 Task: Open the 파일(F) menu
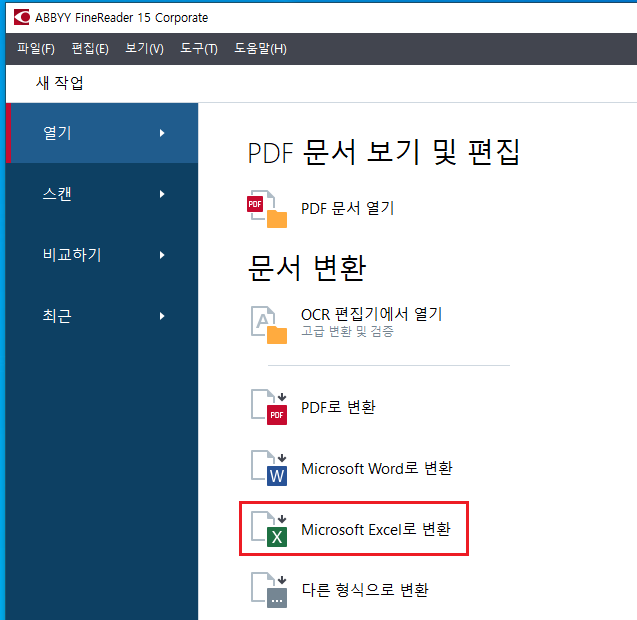point(36,49)
